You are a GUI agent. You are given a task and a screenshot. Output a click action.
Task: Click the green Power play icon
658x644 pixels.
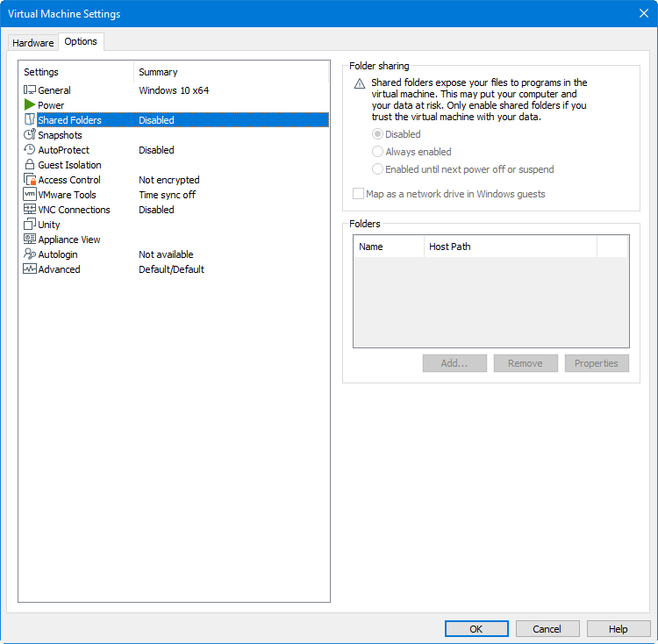pos(30,105)
